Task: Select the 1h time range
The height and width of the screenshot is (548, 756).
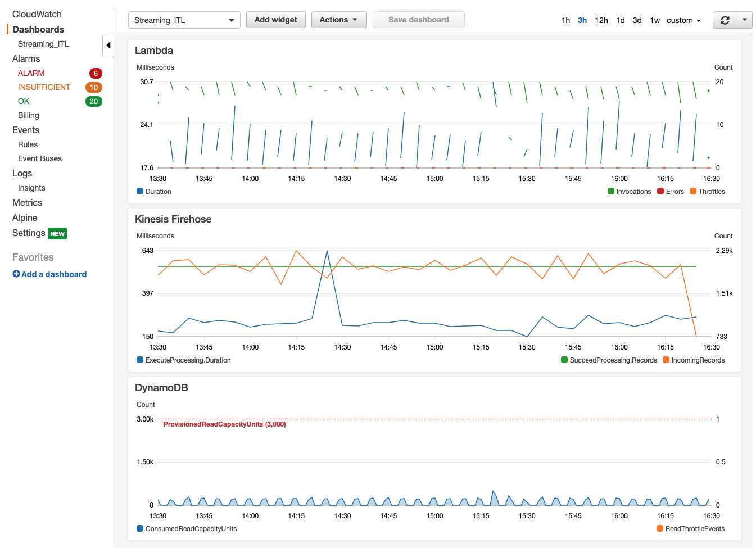Action: (x=565, y=20)
